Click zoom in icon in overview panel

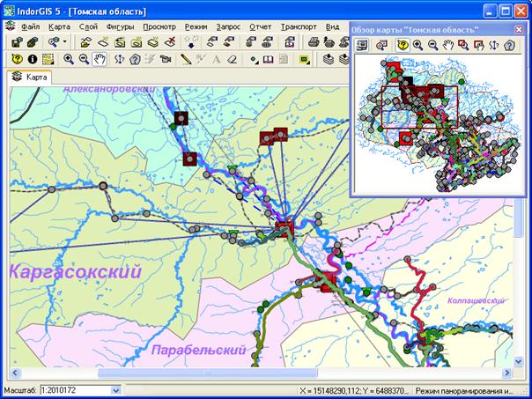click(x=417, y=45)
